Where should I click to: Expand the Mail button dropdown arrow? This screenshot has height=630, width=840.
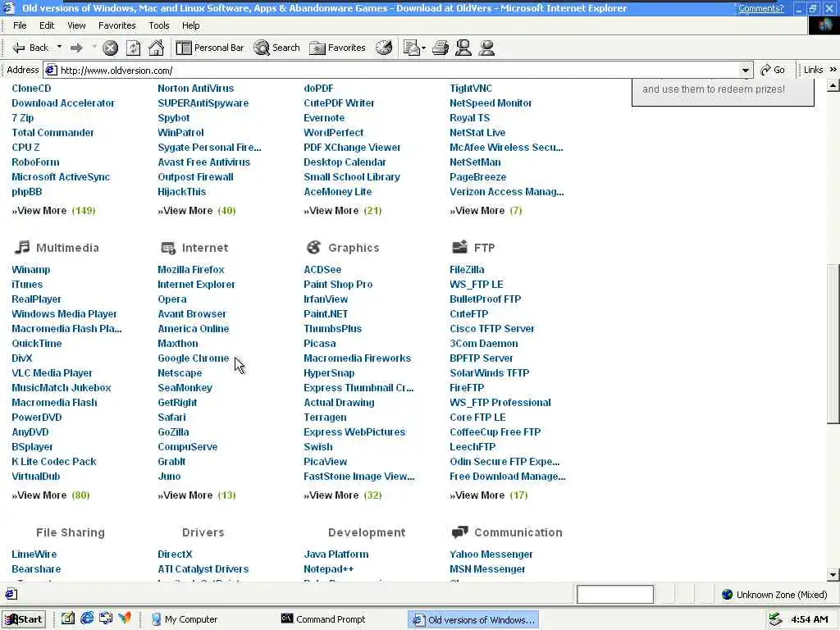coord(424,48)
